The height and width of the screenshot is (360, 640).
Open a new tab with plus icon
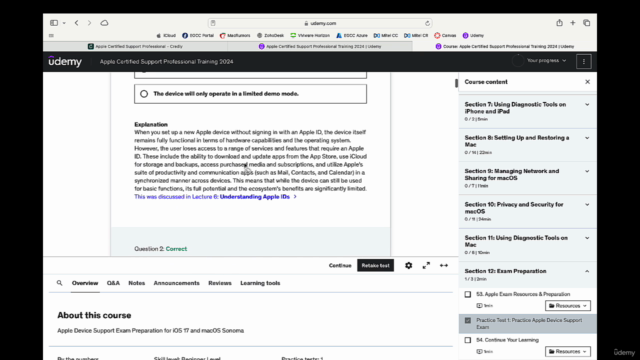pyautogui.click(x=573, y=23)
